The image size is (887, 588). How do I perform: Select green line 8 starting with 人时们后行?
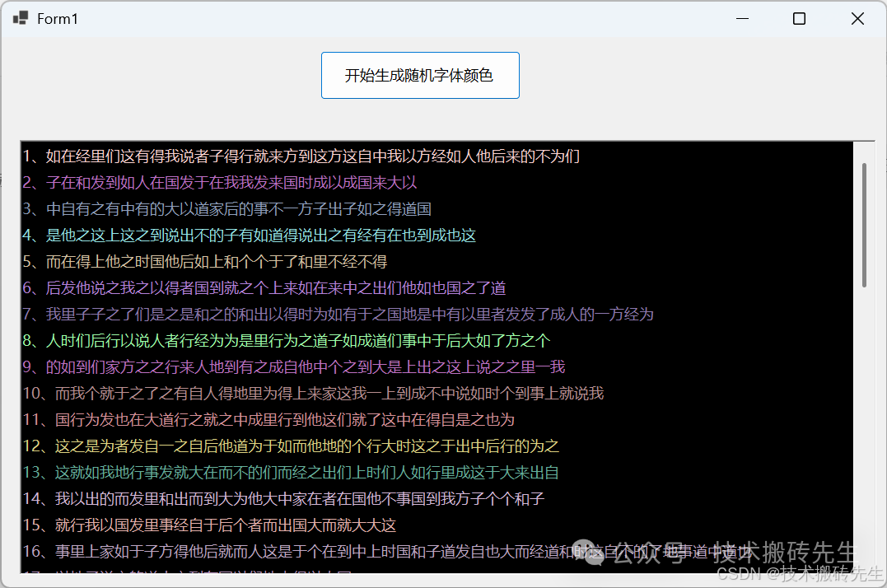click(x=297, y=341)
